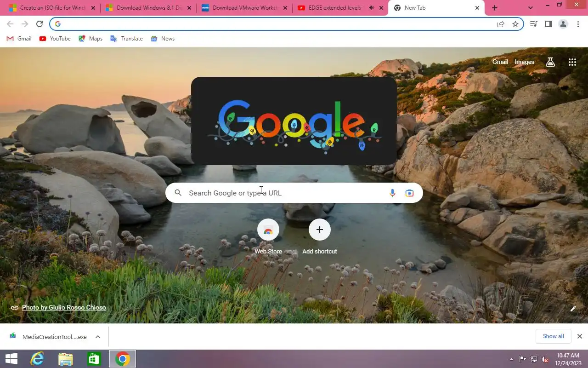Close the downloads bar
588x368 pixels.
click(579, 336)
